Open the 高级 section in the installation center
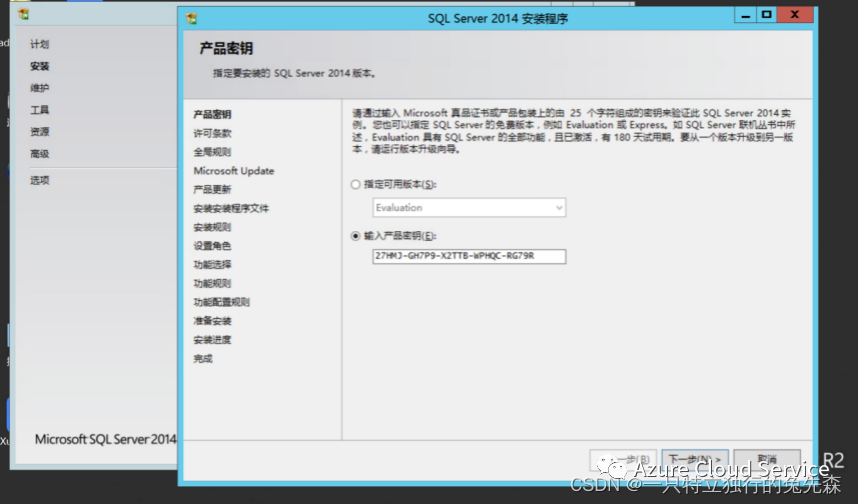Viewport: 858px width, 504px height. [39, 154]
